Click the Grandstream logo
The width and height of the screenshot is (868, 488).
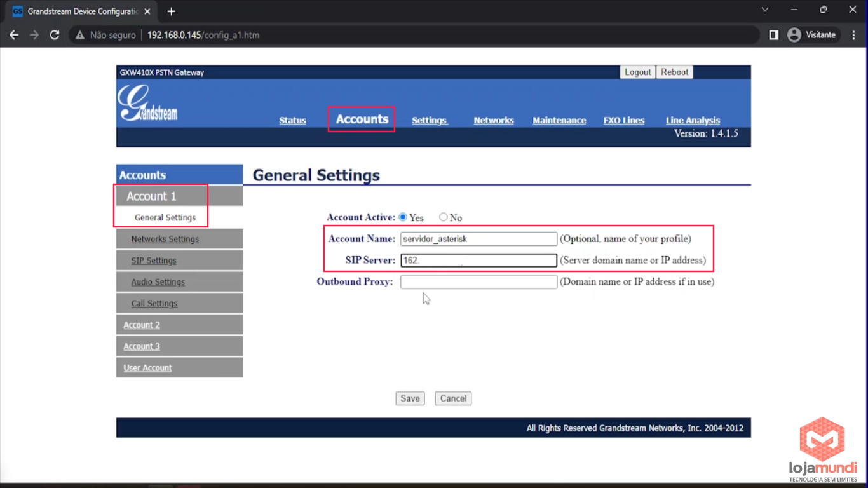point(147,104)
